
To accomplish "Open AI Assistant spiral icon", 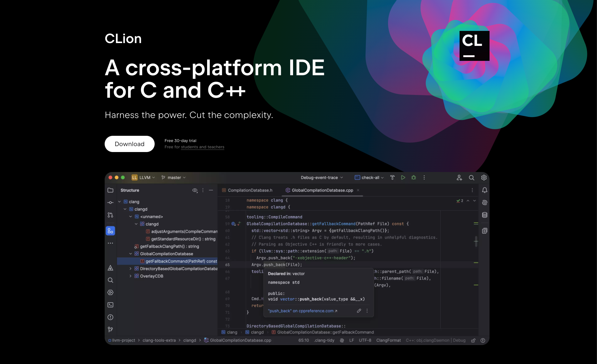I will (x=485, y=203).
